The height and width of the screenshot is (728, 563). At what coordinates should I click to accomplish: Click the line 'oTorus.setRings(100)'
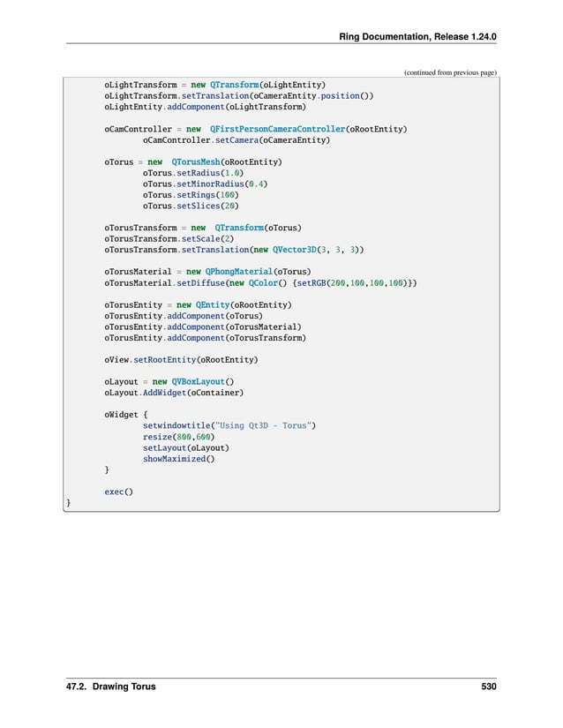pos(191,195)
